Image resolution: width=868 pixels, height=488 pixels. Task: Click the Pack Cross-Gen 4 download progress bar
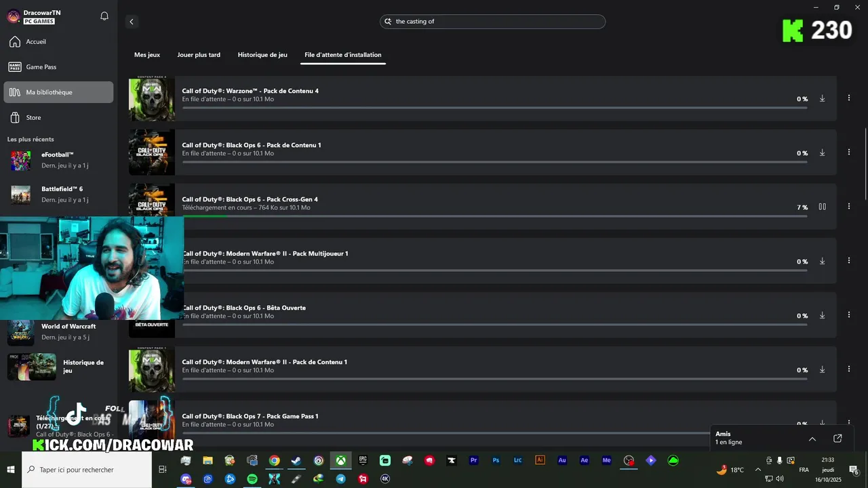click(x=494, y=216)
